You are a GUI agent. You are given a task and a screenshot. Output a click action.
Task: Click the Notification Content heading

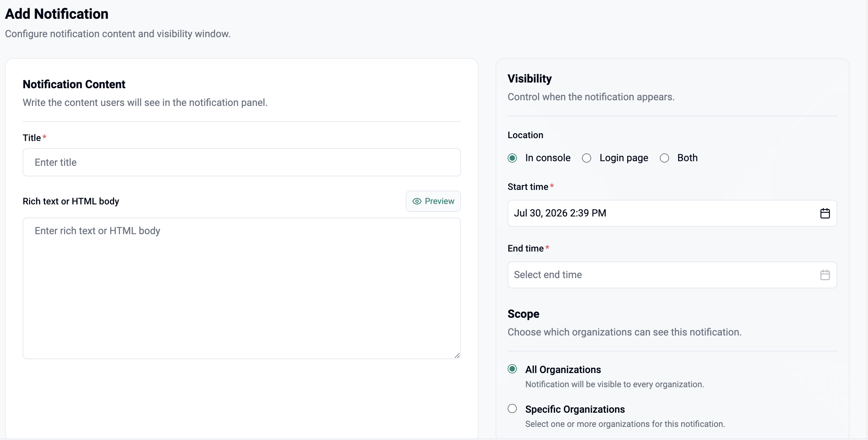click(x=74, y=84)
